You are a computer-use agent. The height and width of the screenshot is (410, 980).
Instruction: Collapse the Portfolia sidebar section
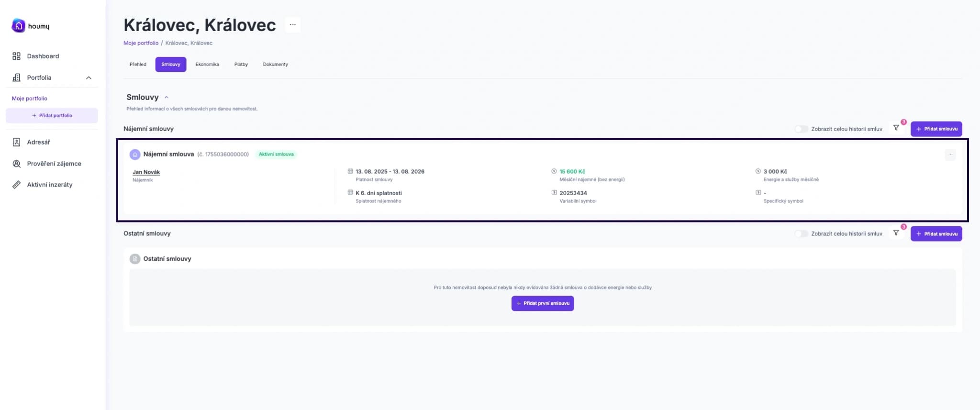tap(89, 78)
